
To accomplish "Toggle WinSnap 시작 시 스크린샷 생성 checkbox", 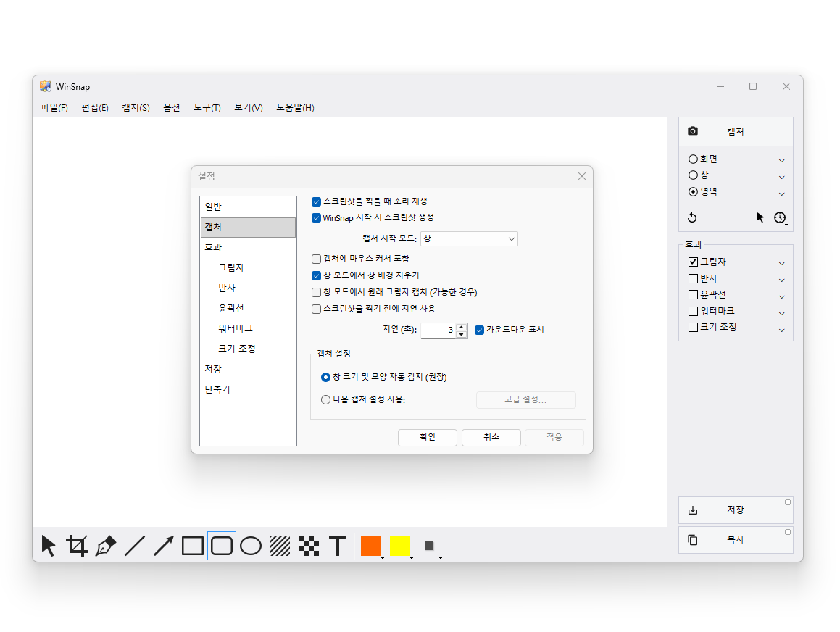I will (316, 218).
